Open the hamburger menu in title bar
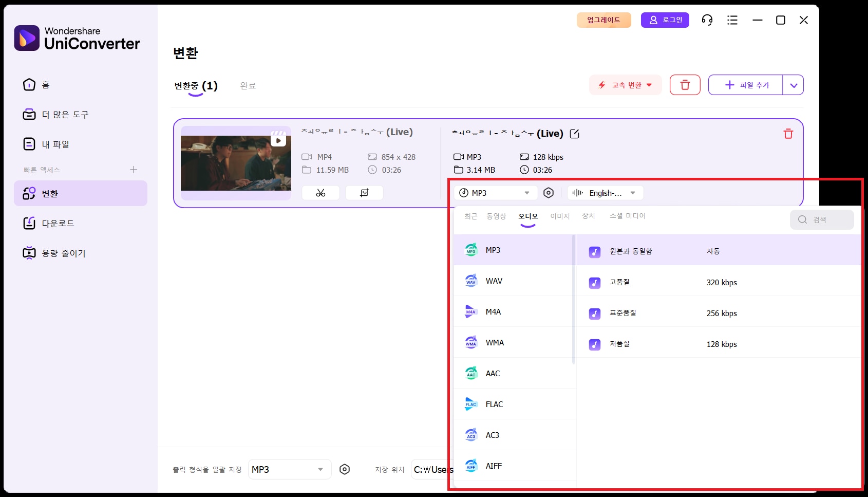Viewport: 868px width, 497px height. coord(732,20)
